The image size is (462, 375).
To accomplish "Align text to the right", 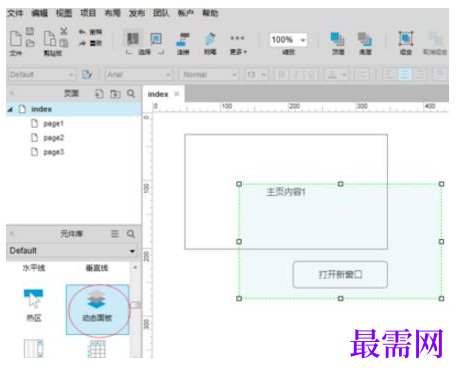I will tap(420, 74).
